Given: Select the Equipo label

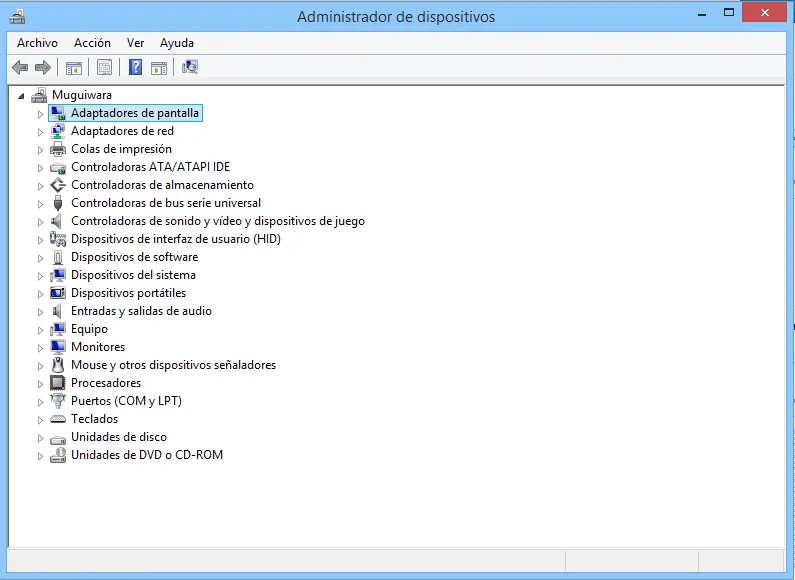Looking at the screenshot, I should click(89, 329).
